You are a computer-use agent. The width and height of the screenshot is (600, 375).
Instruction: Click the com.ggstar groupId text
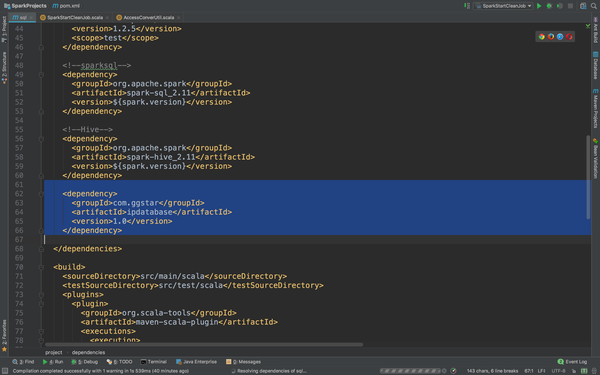136,203
